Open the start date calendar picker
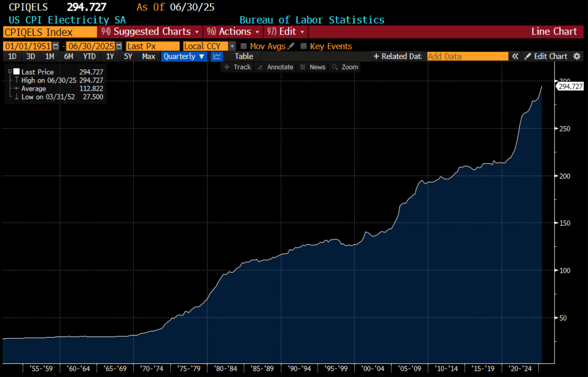The width and height of the screenshot is (588, 377). [x=55, y=46]
